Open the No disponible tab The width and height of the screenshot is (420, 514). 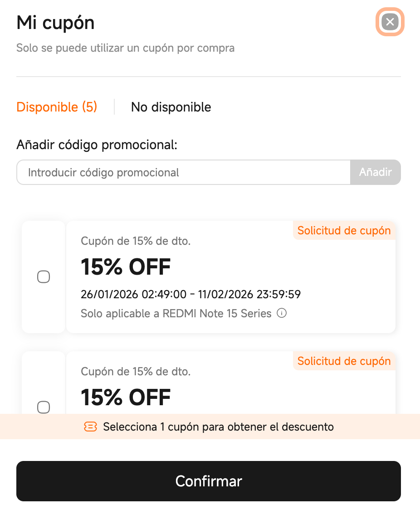(x=171, y=107)
